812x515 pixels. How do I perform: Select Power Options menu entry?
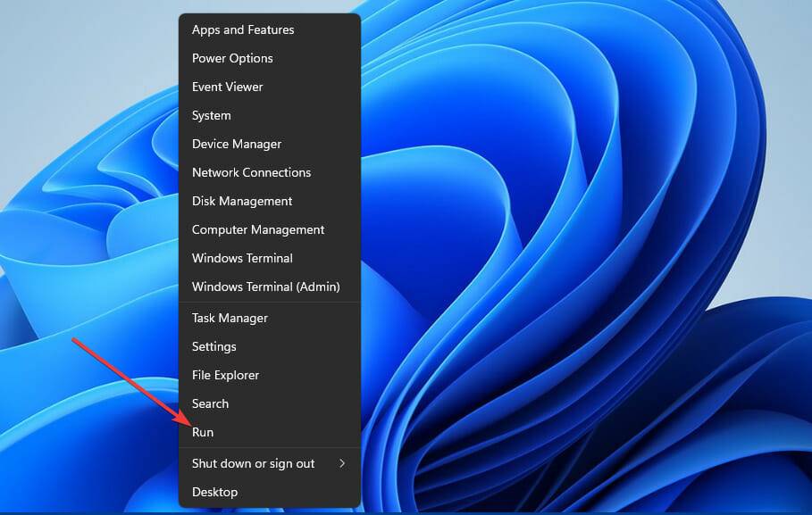coord(269,59)
